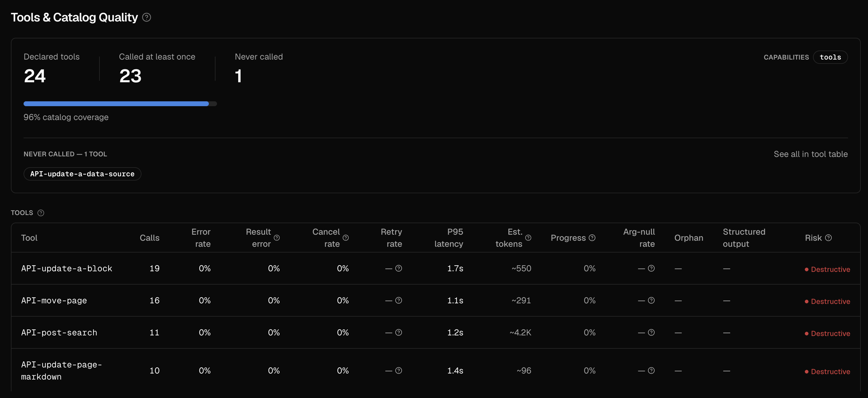Open help icon beside Tools & Catalog Quality
868x398 pixels.
click(147, 17)
